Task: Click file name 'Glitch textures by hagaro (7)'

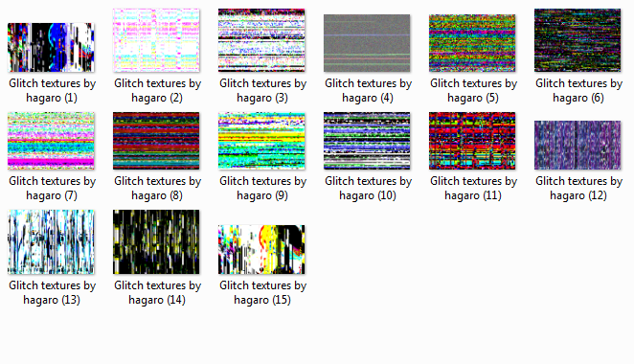Action: (x=52, y=188)
